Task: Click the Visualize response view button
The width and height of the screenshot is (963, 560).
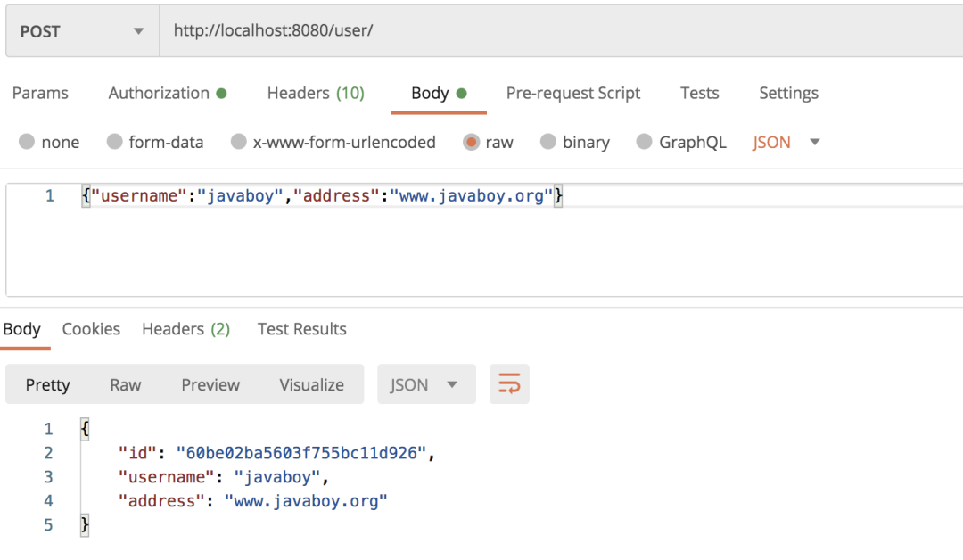Action: (x=311, y=384)
